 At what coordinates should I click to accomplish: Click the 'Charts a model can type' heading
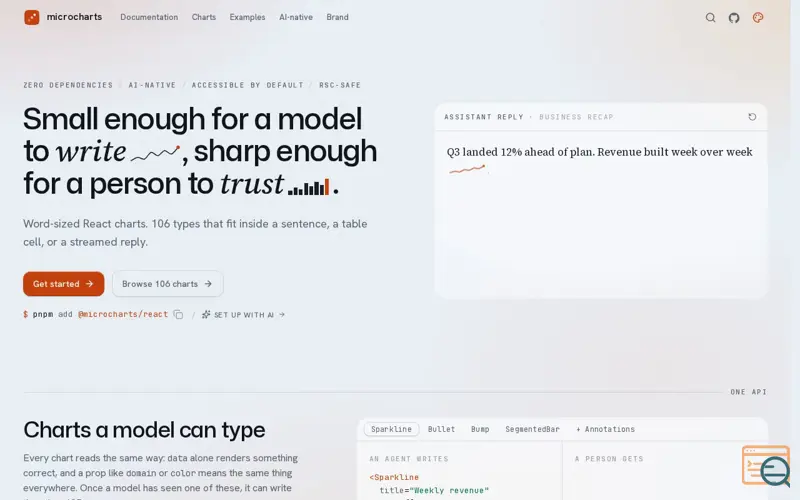pos(144,430)
